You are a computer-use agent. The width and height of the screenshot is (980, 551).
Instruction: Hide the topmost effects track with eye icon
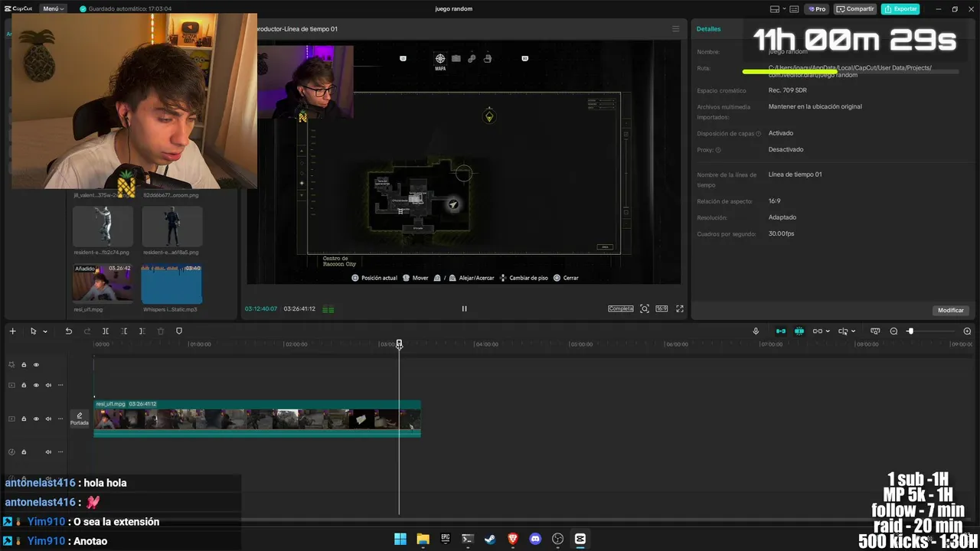[x=36, y=365]
